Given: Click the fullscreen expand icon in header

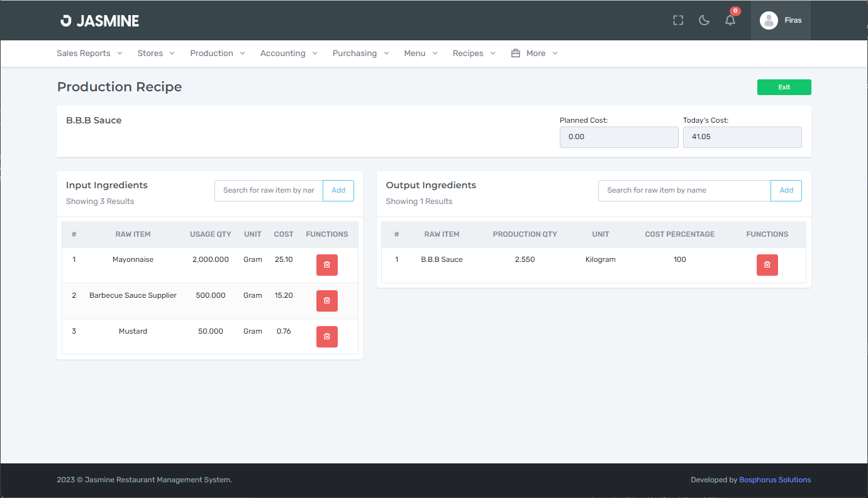Looking at the screenshot, I should [x=677, y=20].
